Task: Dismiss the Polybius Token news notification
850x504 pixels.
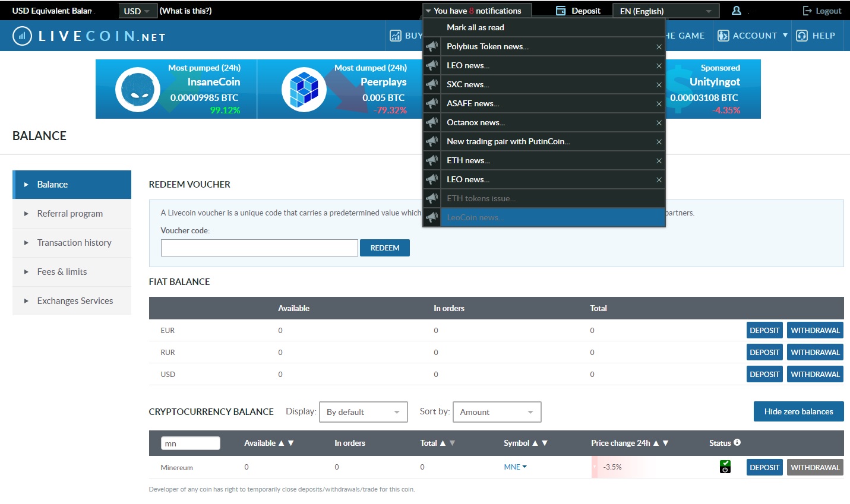Action: (x=659, y=47)
